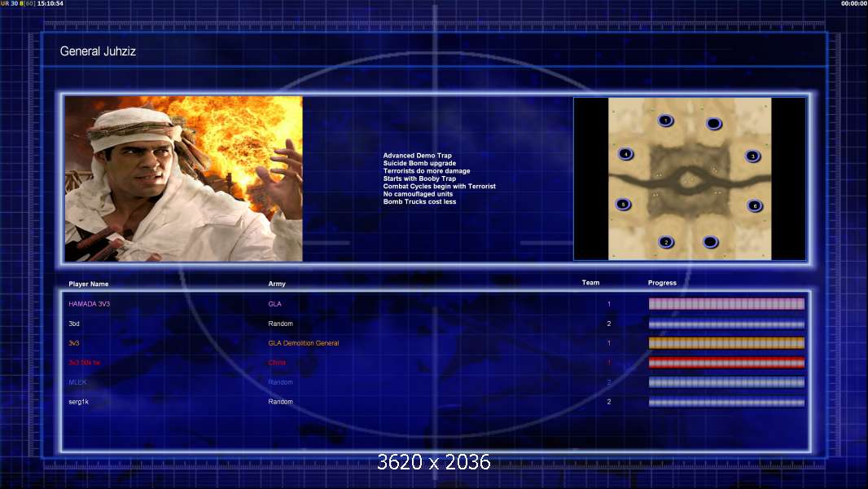Select orange player name '3v3'
Image resolution: width=868 pixels, height=489 pixels.
pos(73,343)
